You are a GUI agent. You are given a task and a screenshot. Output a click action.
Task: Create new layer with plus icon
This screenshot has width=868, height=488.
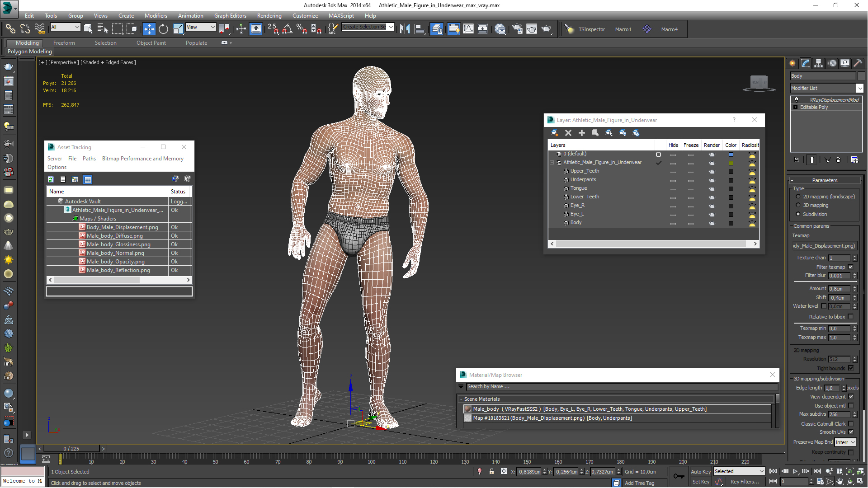[x=582, y=133]
